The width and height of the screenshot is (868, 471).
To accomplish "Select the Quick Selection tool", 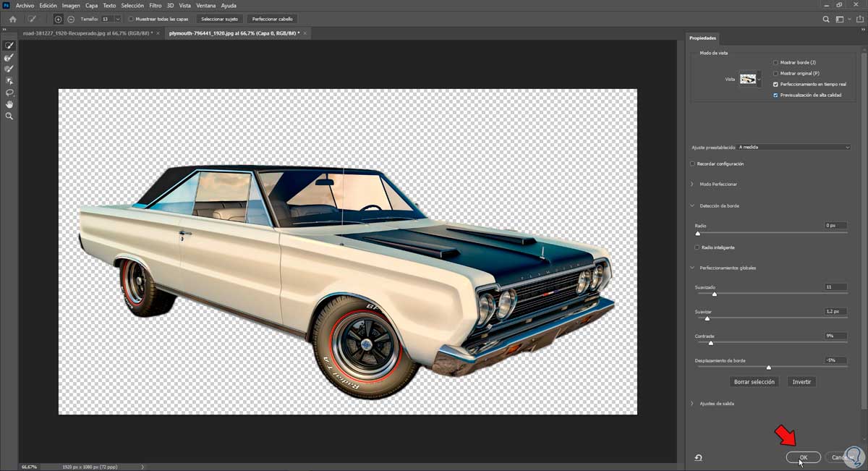I will [x=9, y=46].
